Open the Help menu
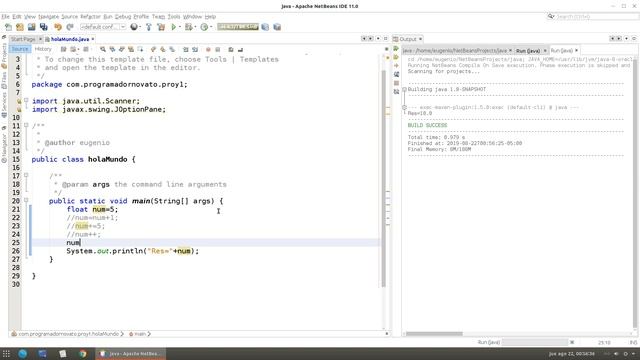 210,17
